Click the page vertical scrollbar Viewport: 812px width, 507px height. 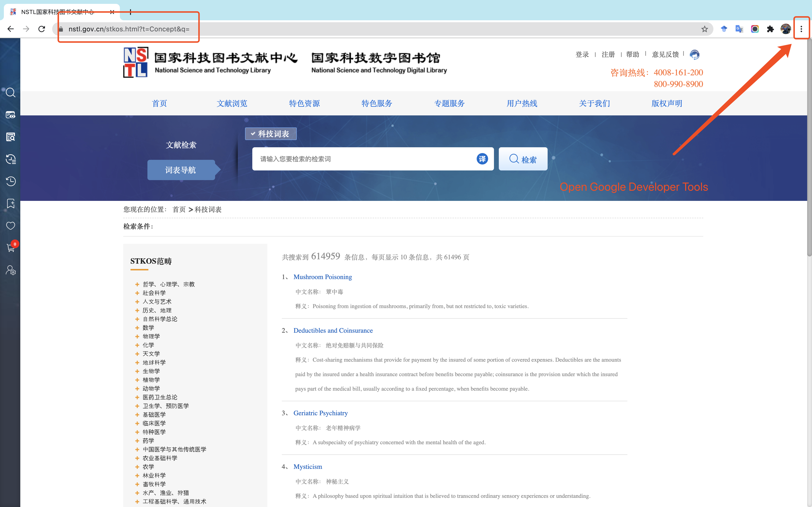pos(809,148)
